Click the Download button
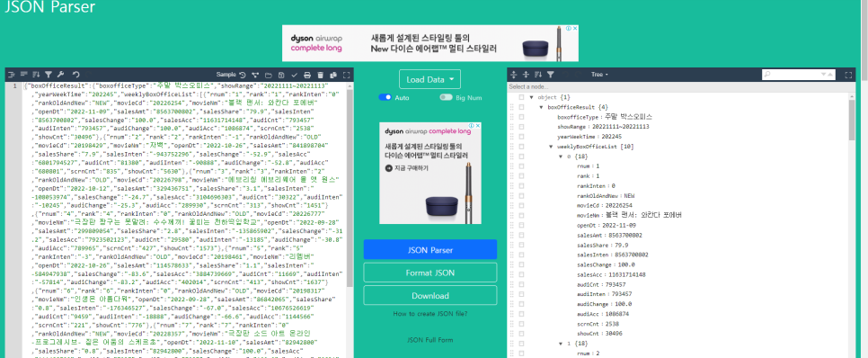Viewport: 868px width, 358px height. [430, 295]
